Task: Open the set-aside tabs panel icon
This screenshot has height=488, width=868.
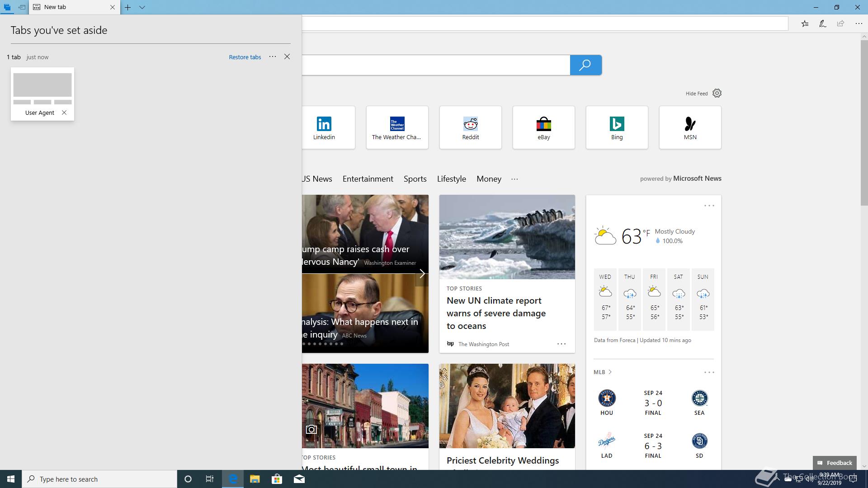Action: point(7,7)
